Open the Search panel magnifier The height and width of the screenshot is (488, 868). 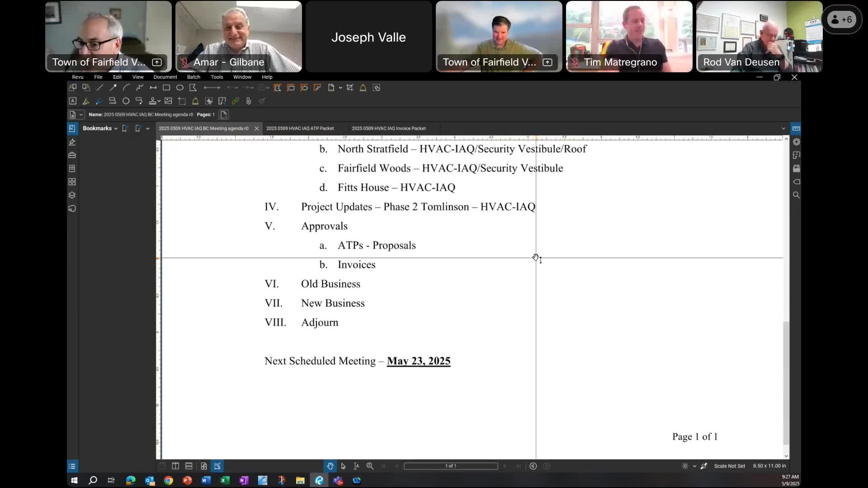(797, 195)
